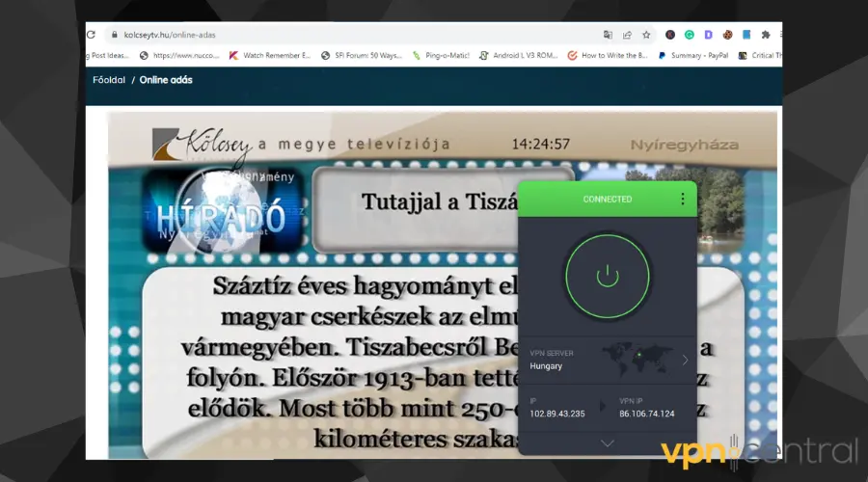Screen dimensions: 868x482
Task: Expand the VPN panel with the down chevron
Action: pos(608,443)
